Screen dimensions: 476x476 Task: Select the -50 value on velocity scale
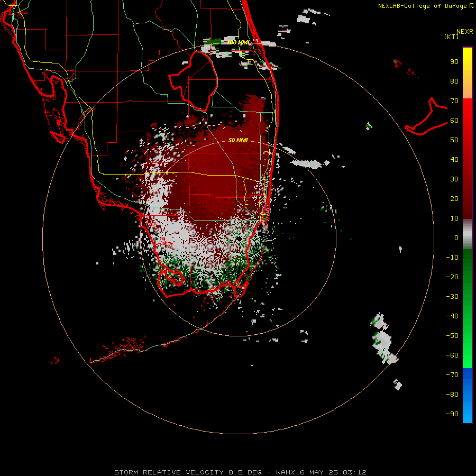452,336
